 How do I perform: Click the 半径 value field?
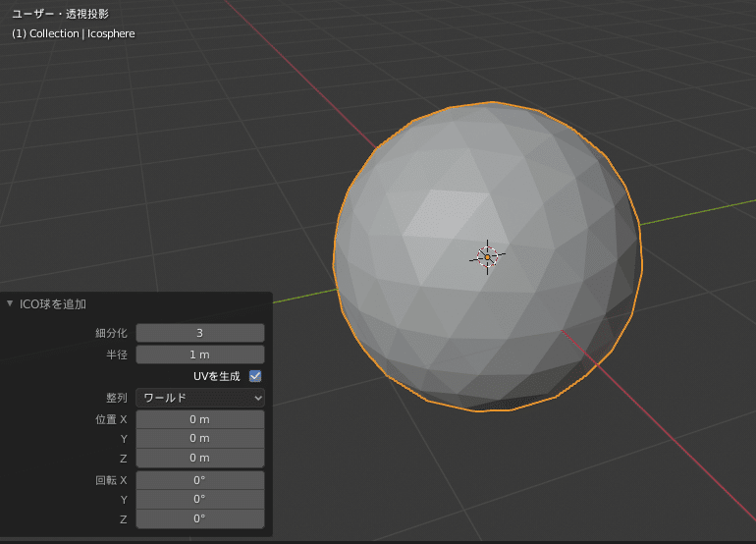coord(200,354)
